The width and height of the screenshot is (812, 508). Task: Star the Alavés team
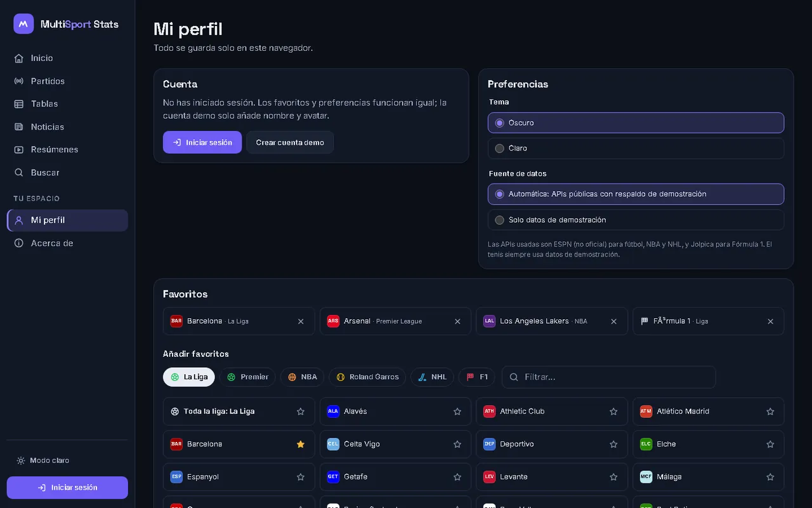click(457, 411)
